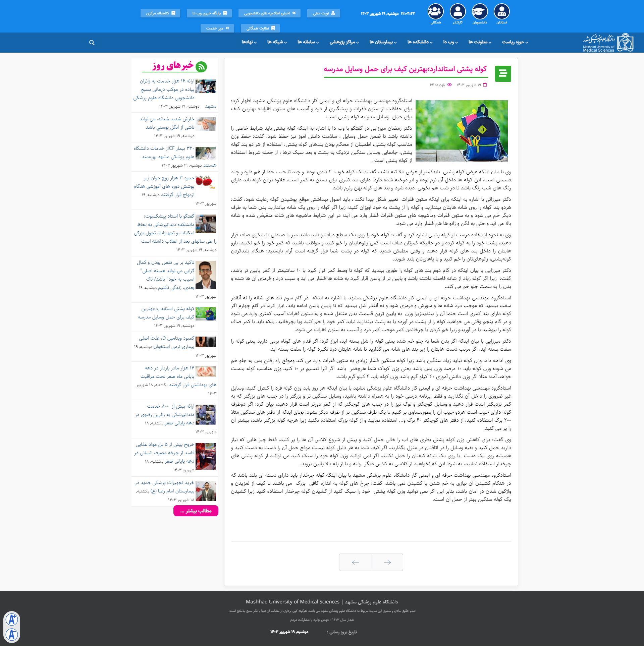
Task: Open کتابخانه مرکزی central library button
Action: point(160,13)
